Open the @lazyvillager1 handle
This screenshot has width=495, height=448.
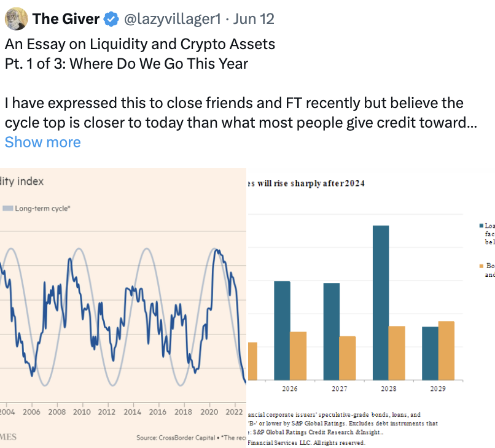point(172,20)
